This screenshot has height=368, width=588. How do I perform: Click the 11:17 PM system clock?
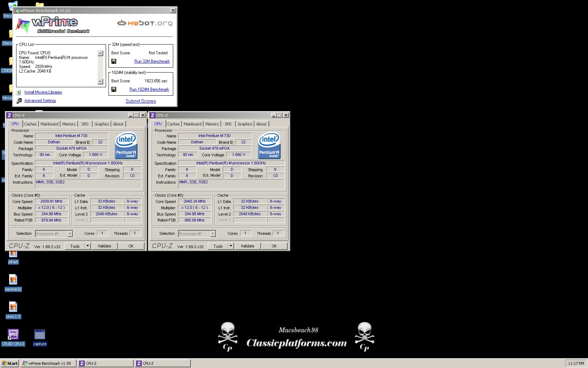[x=576, y=363]
